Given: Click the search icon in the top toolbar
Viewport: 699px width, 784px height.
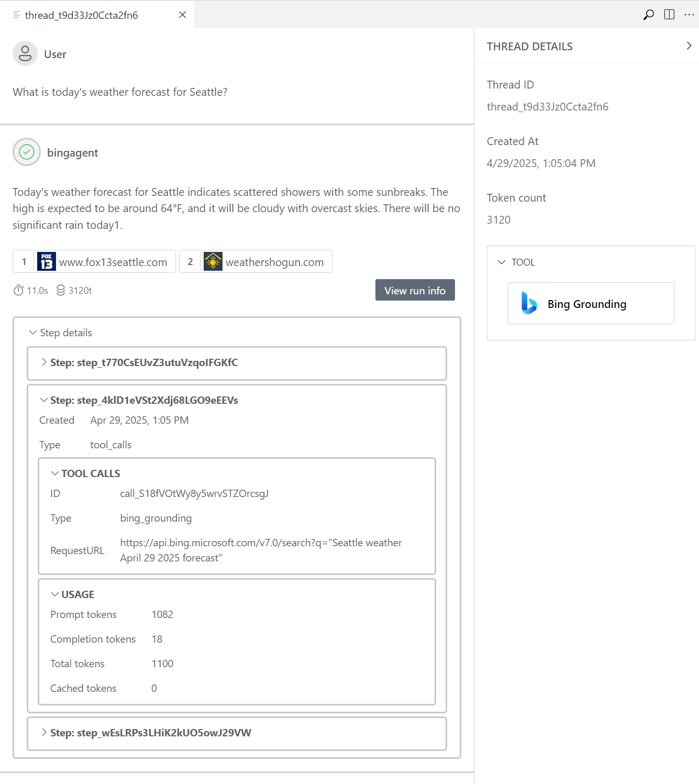Looking at the screenshot, I should 648,15.
